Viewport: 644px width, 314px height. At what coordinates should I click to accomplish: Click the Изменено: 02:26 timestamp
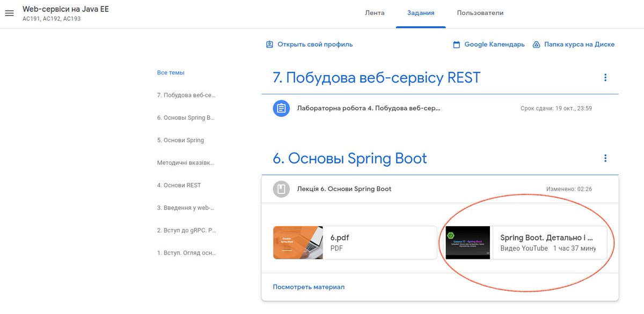tap(569, 189)
